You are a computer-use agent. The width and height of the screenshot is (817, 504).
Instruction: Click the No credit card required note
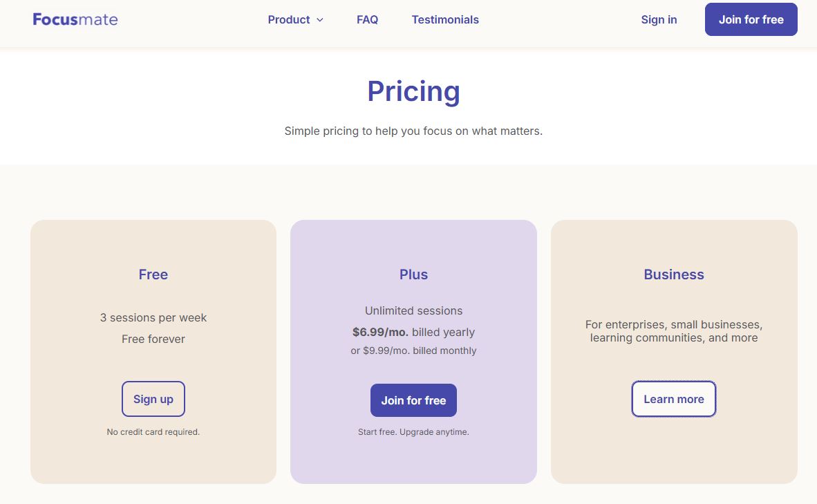pyautogui.click(x=153, y=431)
